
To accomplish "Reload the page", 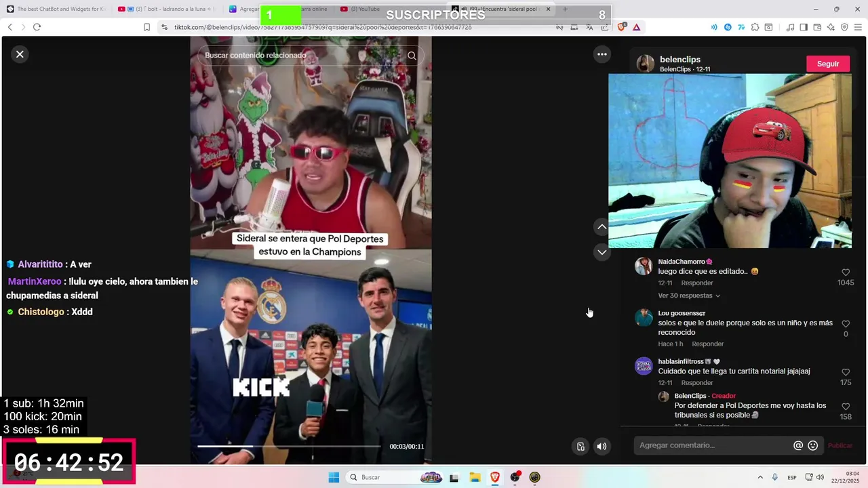I will pyautogui.click(x=37, y=27).
